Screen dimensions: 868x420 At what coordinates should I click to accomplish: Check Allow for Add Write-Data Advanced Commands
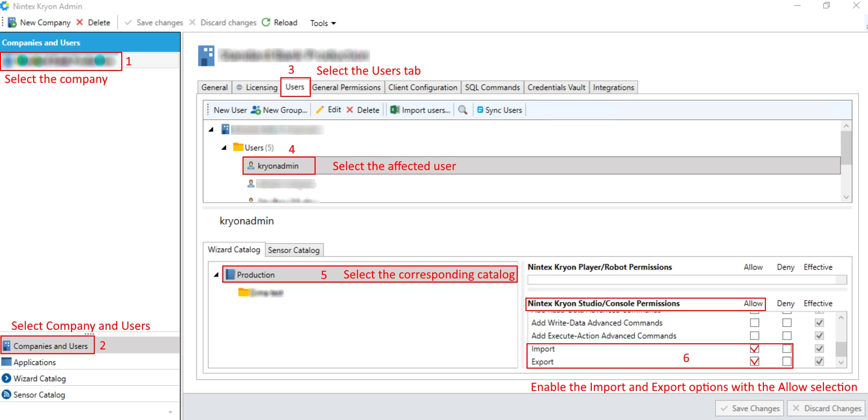755,323
